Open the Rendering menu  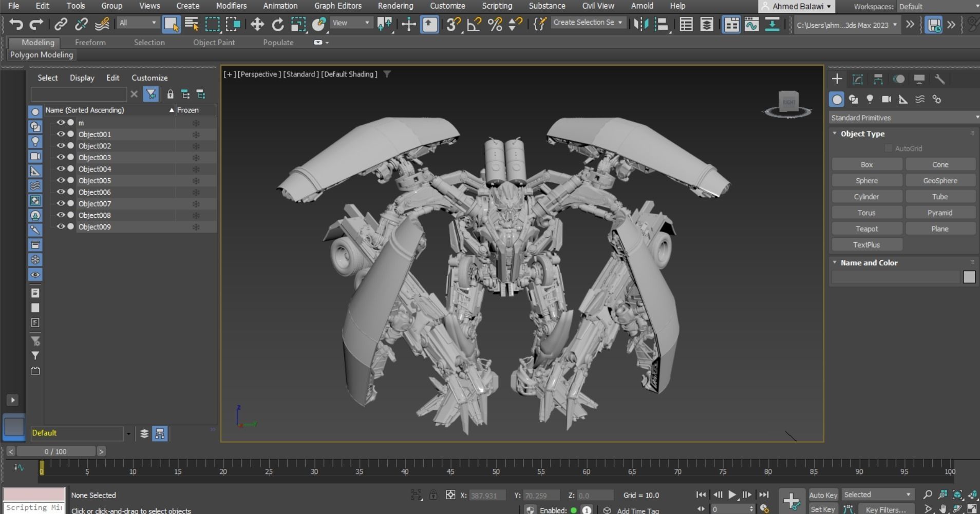[x=394, y=6]
